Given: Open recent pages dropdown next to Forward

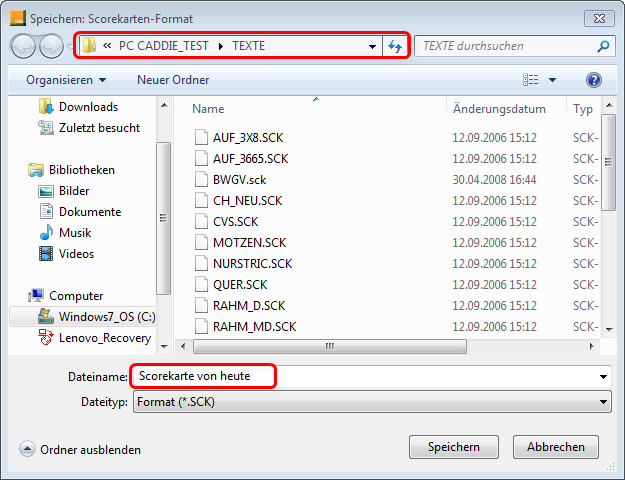Looking at the screenshot, I should pyautogui.click(x=71, y=46).
